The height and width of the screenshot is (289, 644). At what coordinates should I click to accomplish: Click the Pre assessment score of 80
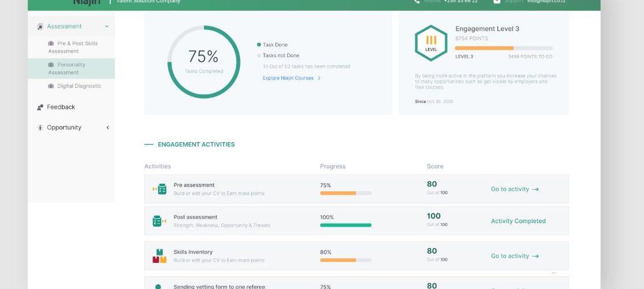pos(431,184)
